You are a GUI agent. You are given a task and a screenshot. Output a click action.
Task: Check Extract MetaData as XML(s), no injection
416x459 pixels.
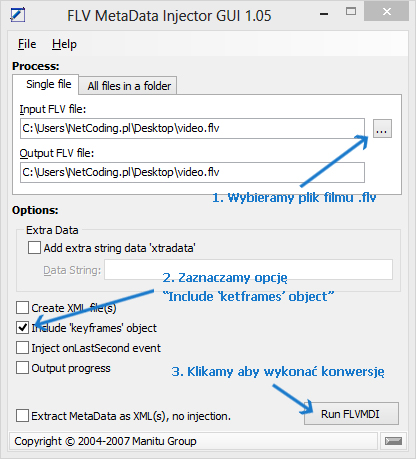point(22,416)
